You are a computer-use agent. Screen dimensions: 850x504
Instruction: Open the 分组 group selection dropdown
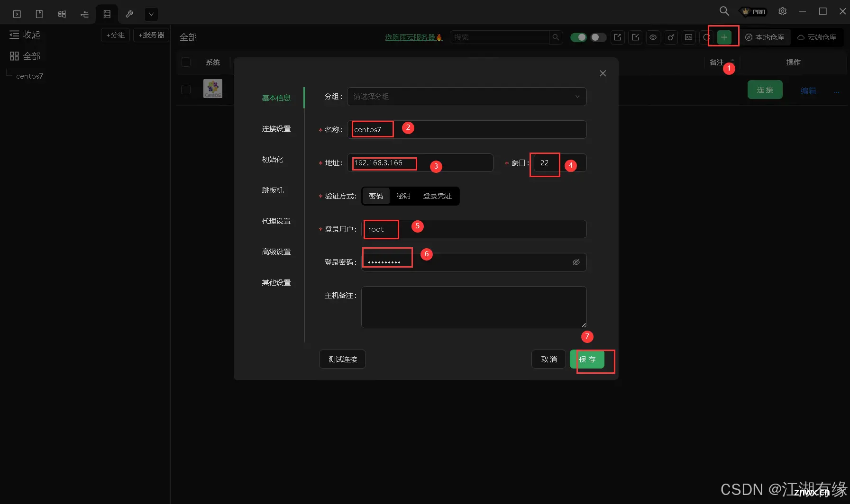tap(466, 97)
